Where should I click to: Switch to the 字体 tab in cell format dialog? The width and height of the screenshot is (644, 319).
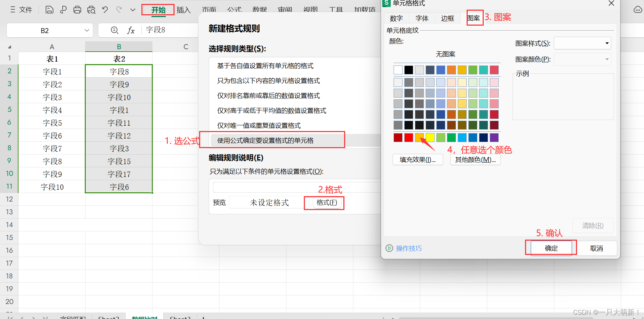pos(422,18)
